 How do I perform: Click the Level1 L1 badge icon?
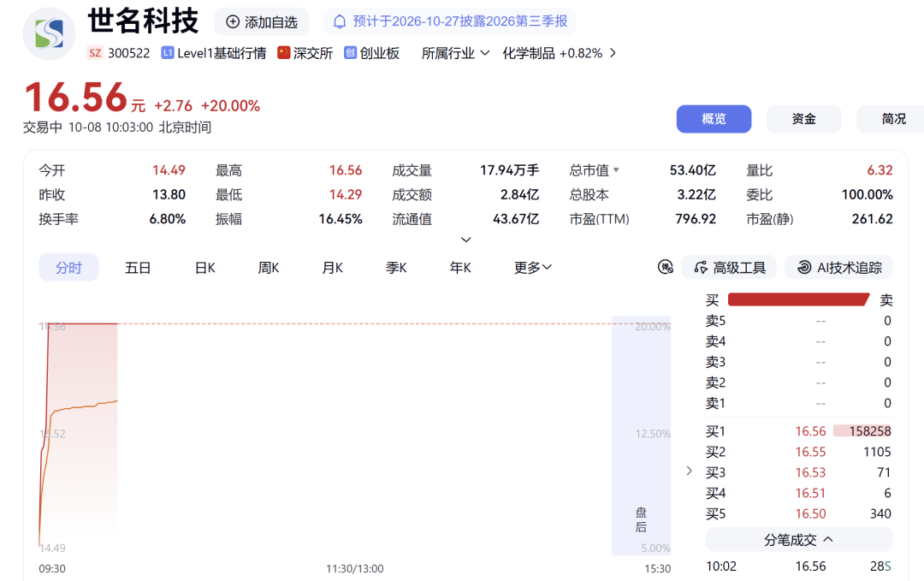(168, 53)
